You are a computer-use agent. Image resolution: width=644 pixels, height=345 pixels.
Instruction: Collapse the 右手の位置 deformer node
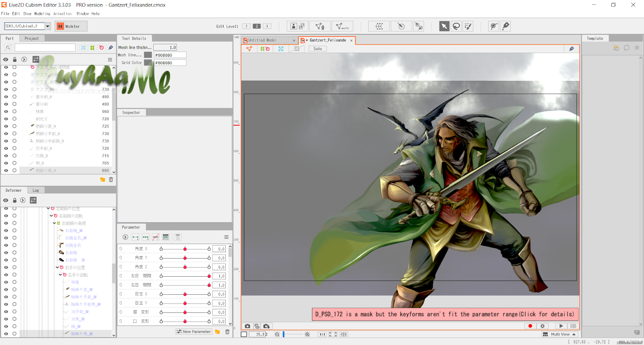(x=57, y=267)
